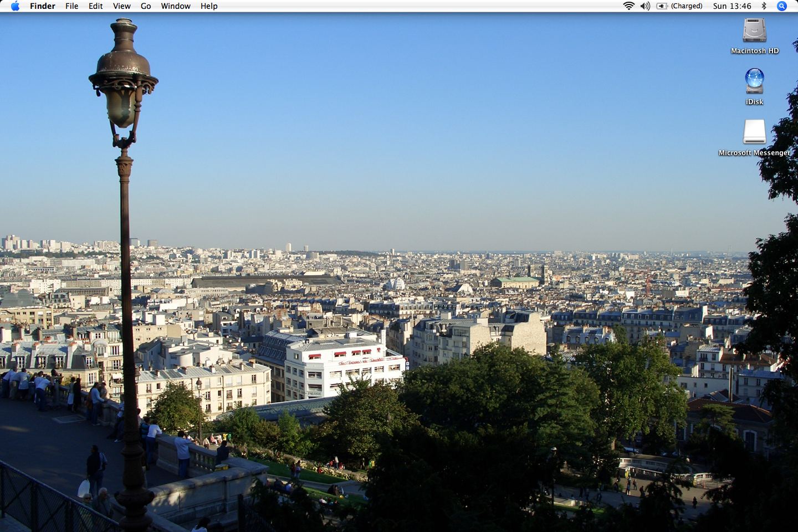Open Spotlight search icon
Screen dimensions: 798x532
(782, 6)
